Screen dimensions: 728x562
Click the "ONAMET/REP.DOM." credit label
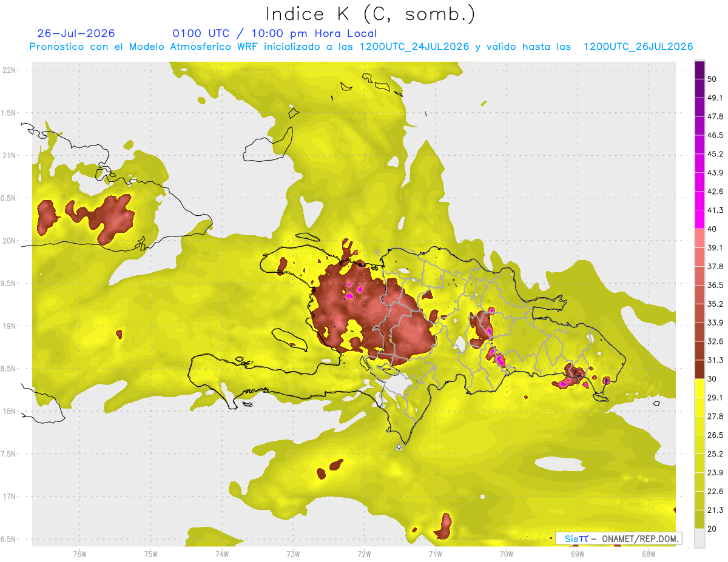(640, 538)
